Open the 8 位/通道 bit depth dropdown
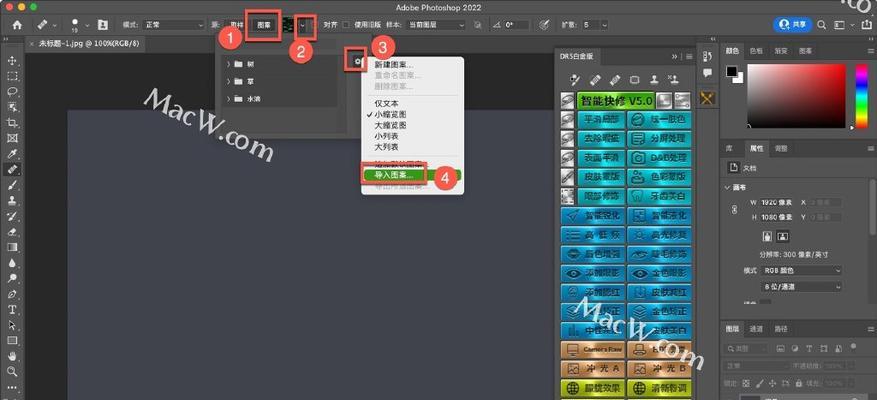This screenshot has width=877, height=400. click(x=801, y=286)
